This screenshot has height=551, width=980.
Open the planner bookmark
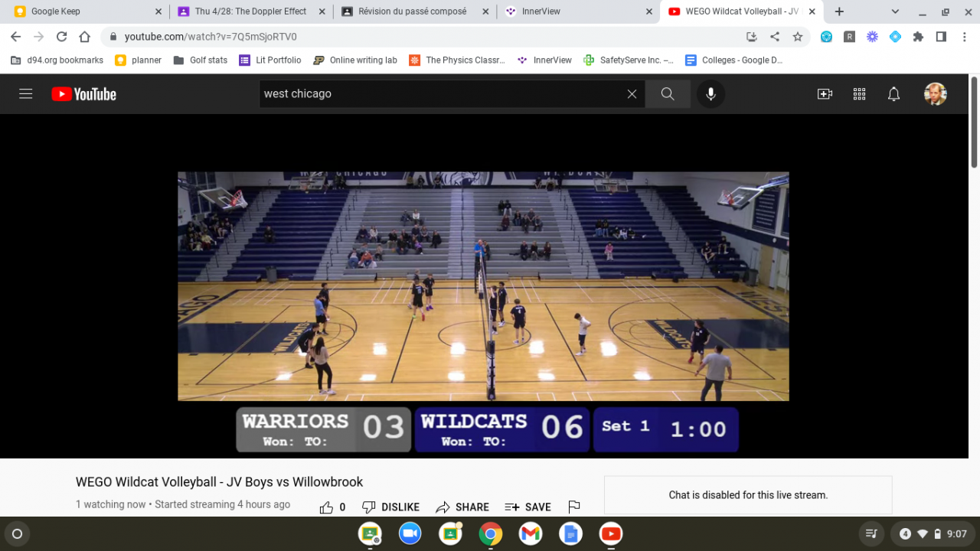click(139, 60)
